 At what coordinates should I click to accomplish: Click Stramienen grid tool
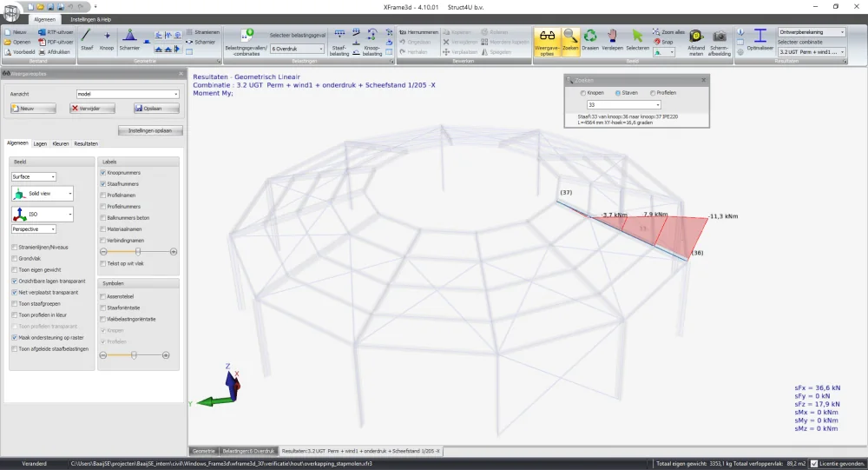(x=203, y=32)
